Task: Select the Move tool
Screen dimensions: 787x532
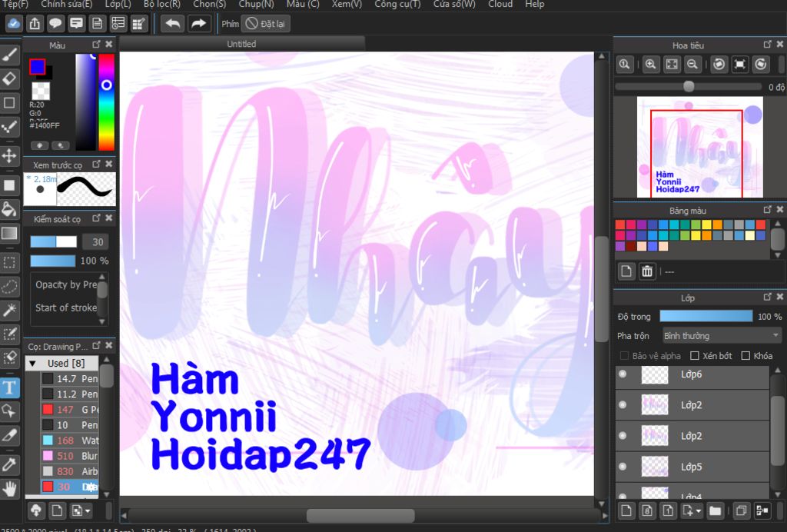Action: [x=9, y=155]
